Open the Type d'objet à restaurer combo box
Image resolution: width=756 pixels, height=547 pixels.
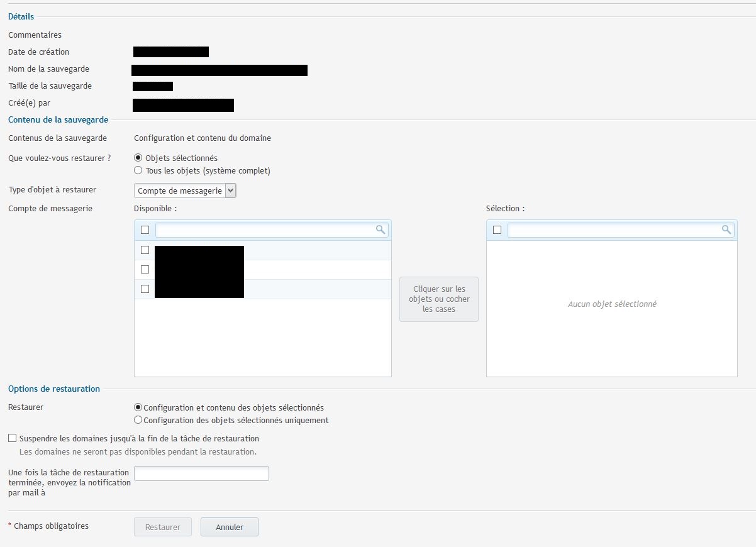(182, 190)
